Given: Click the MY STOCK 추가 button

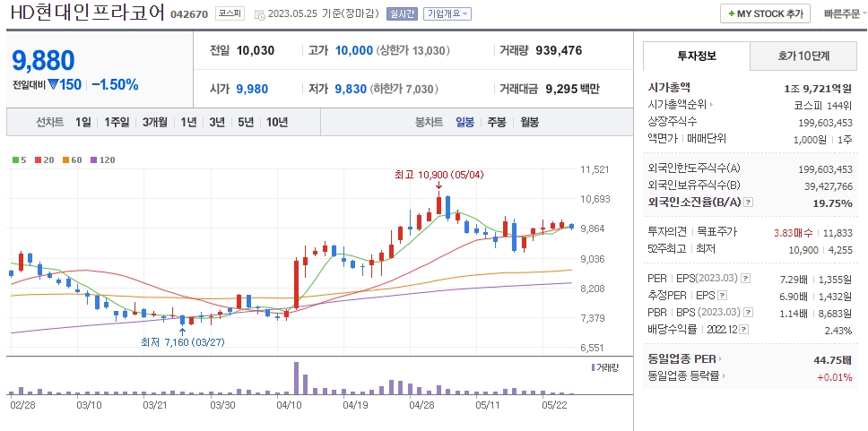Looking at the screenshot, I should click(x=765, y=13).
